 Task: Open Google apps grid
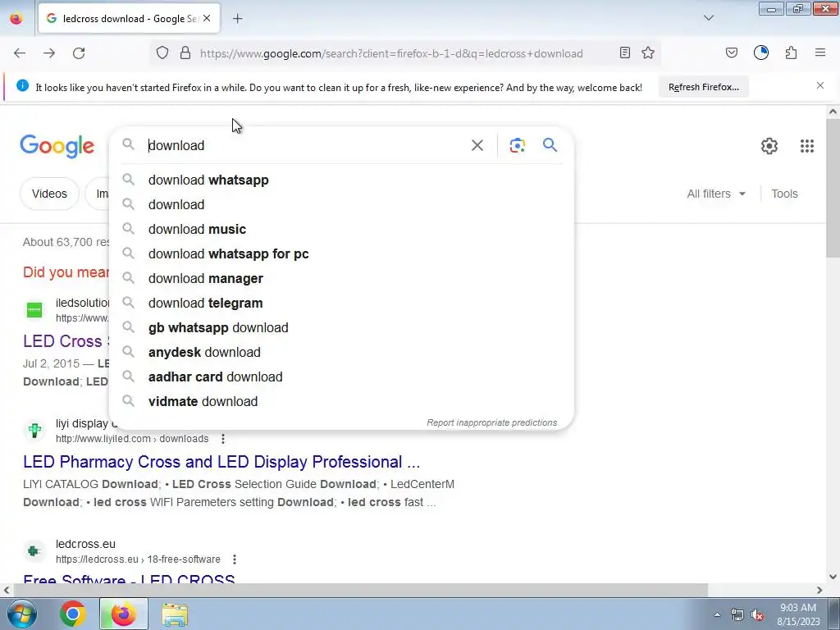coord(807,146)
